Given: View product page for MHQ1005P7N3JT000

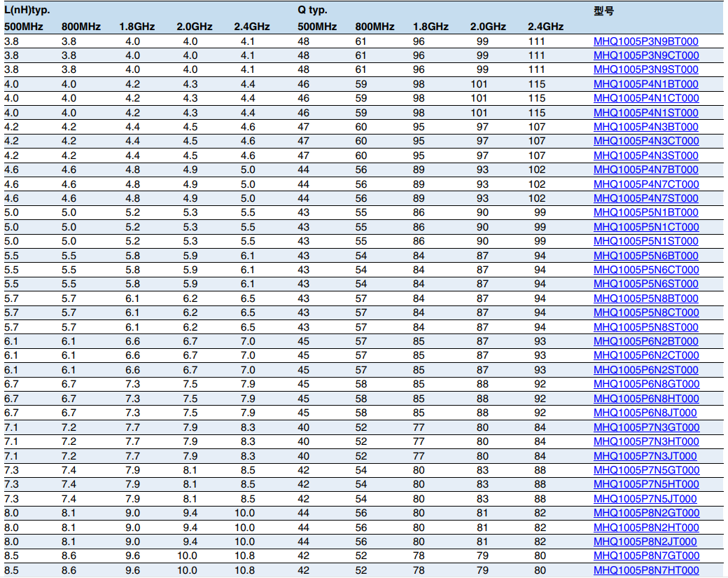Looking at the screenshot, I should click(645, 457).
